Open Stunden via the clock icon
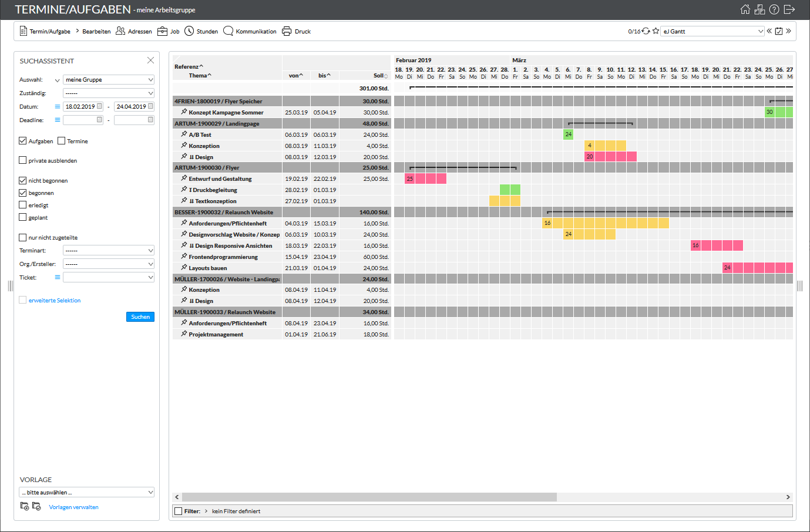This screenshot has width=810, height=532. 189,31
